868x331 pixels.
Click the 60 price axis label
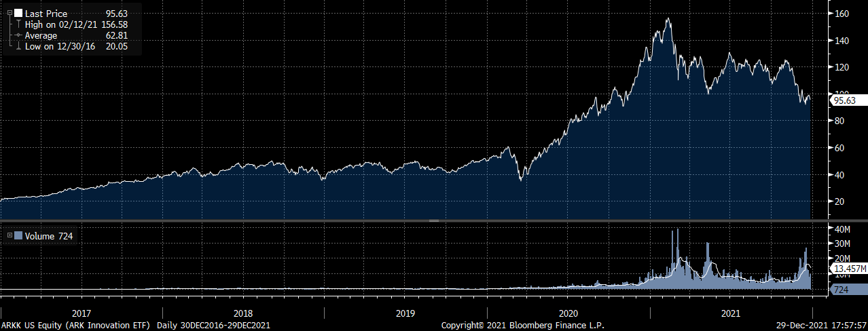[841, 148]
